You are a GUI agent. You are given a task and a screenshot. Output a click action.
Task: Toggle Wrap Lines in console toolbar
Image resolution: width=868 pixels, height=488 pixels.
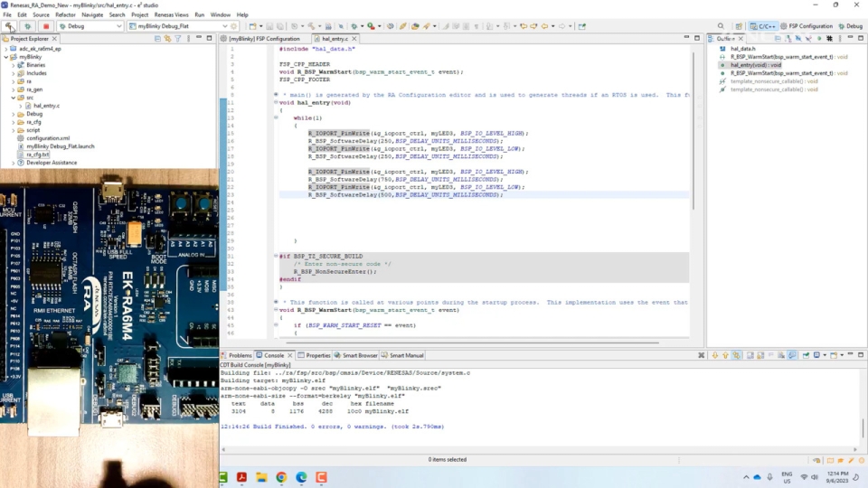770,355
